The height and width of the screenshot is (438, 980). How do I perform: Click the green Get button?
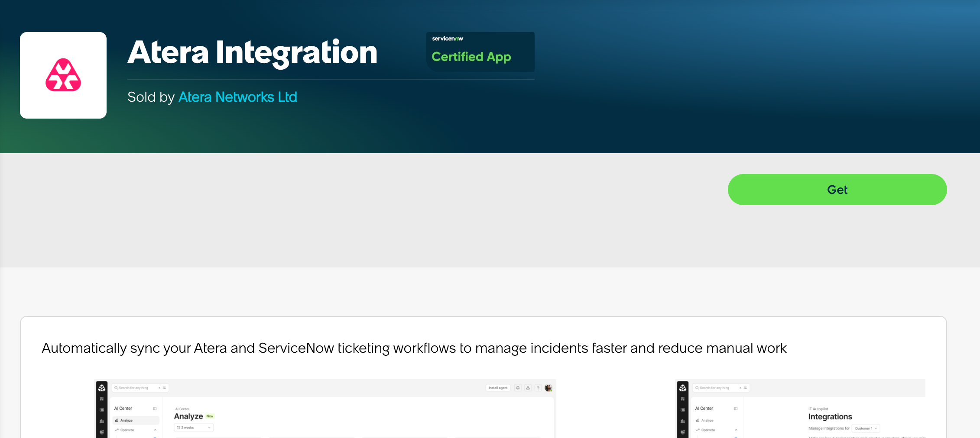point(837,190)
